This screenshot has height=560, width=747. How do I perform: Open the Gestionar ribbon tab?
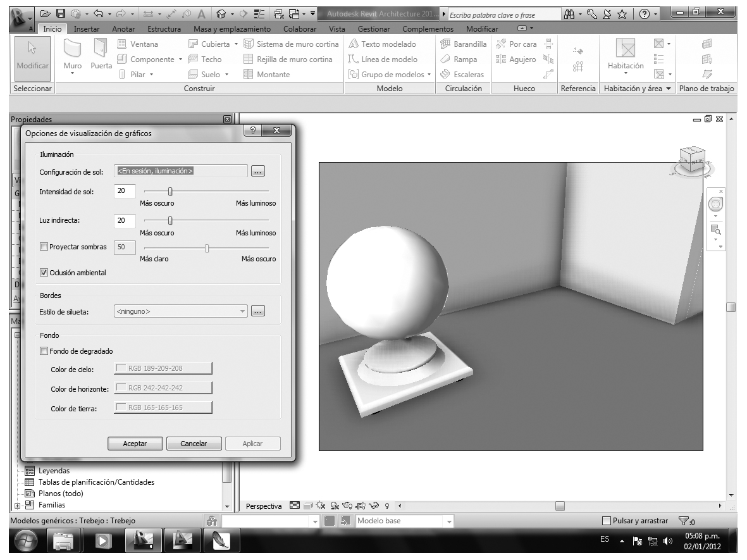(374, 29)
